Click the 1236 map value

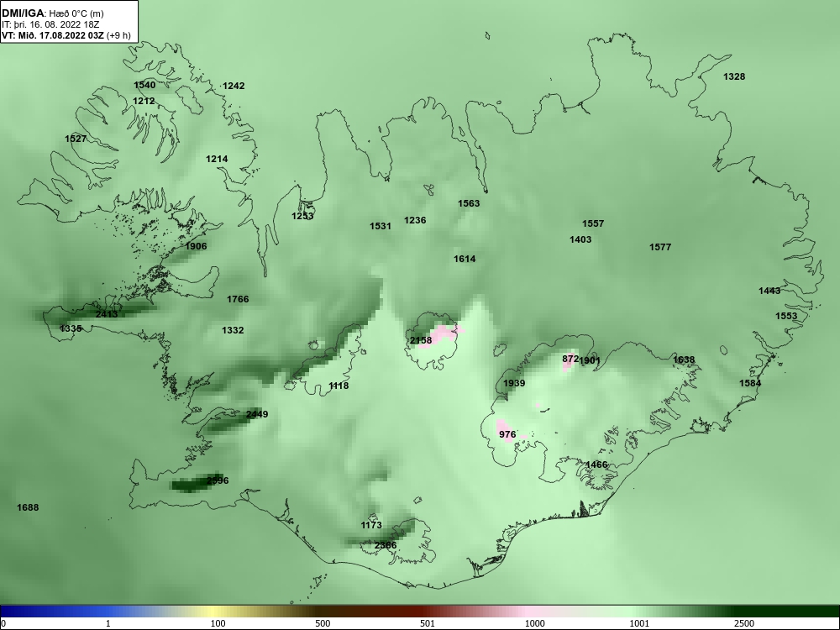(415, 220)
